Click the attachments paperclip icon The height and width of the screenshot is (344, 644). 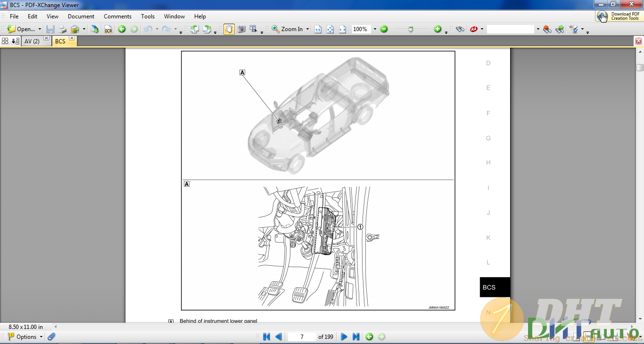point(51,336)
